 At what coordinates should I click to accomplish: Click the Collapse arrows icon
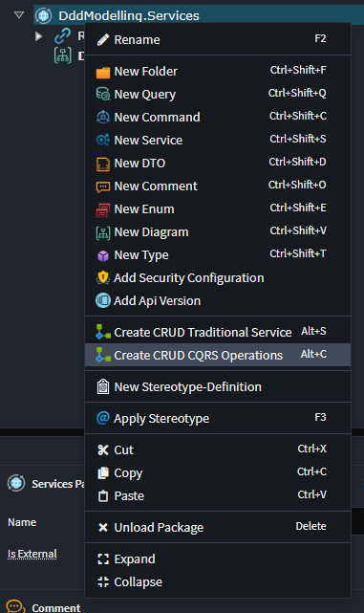tap(103, 582)
